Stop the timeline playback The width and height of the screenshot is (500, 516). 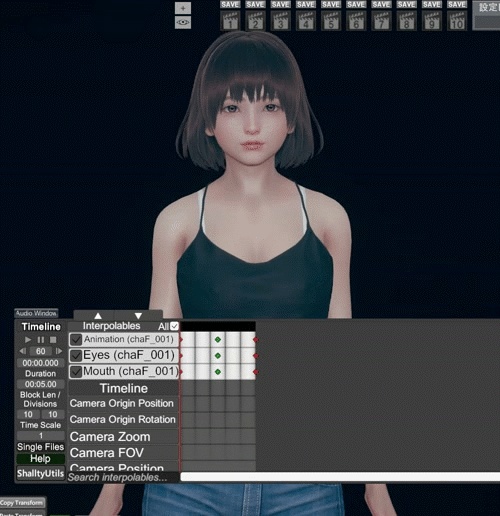pyautogui.click(x=53, y=340)
